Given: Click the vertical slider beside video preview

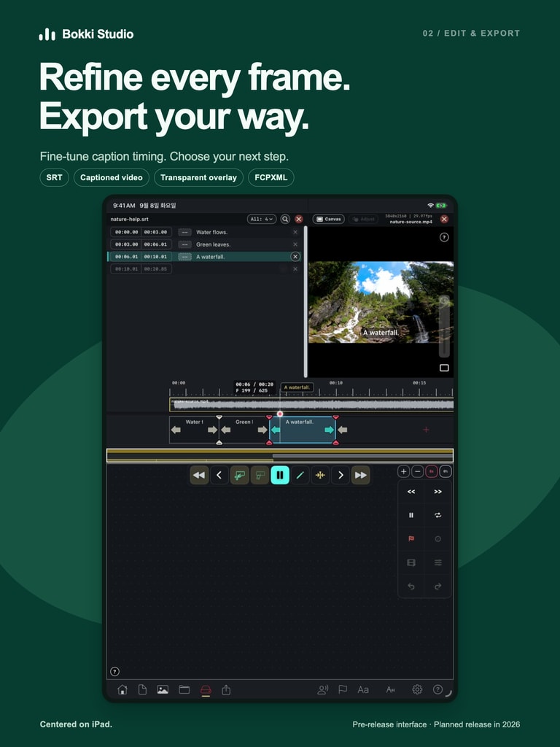Looking at the screenshot, I should tap(444, 326).
